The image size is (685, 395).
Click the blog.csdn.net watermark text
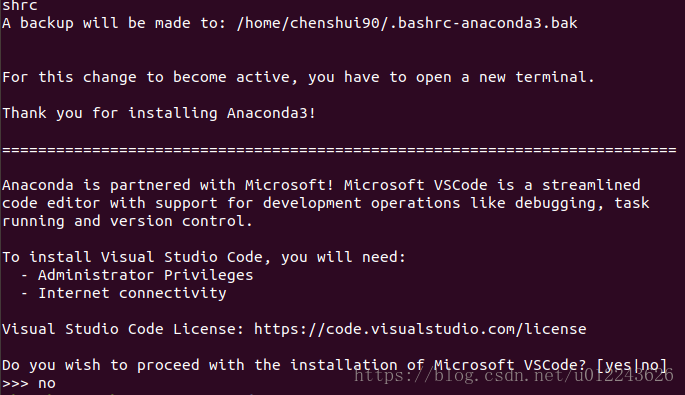pos(514,375)
